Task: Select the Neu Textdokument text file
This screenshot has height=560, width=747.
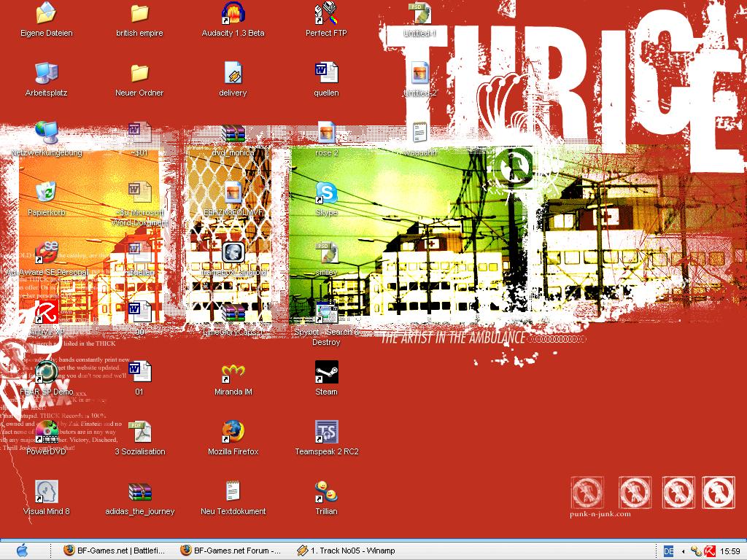Action: 233,492
